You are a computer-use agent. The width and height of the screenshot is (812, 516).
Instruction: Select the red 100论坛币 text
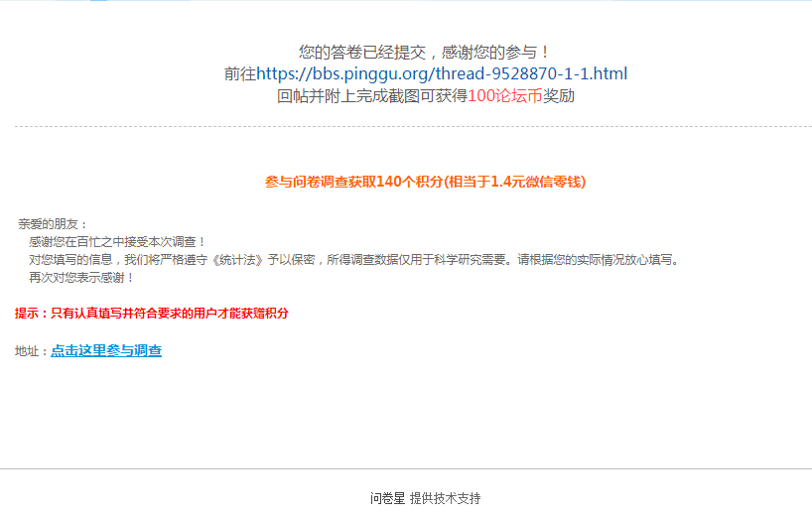505,96
